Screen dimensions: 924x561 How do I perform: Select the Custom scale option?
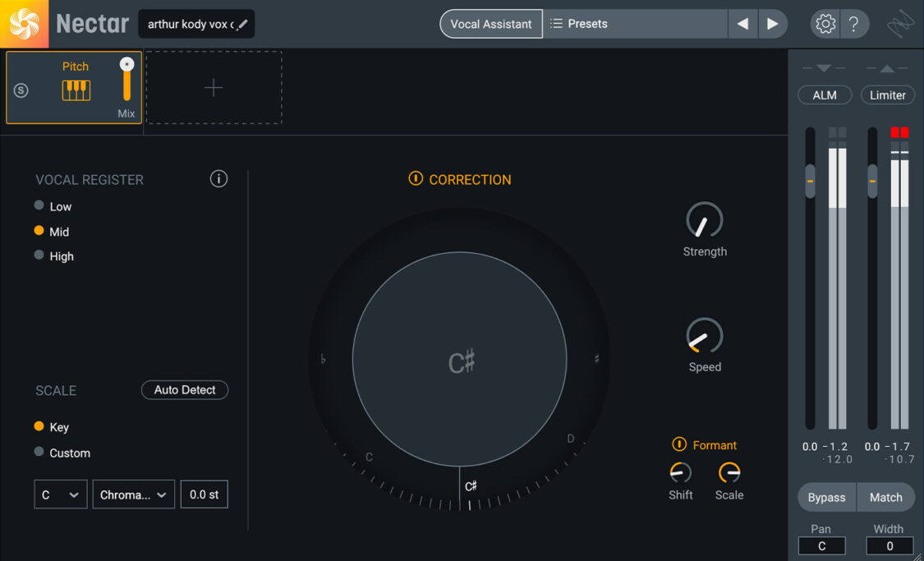click(x=38, y=453)
